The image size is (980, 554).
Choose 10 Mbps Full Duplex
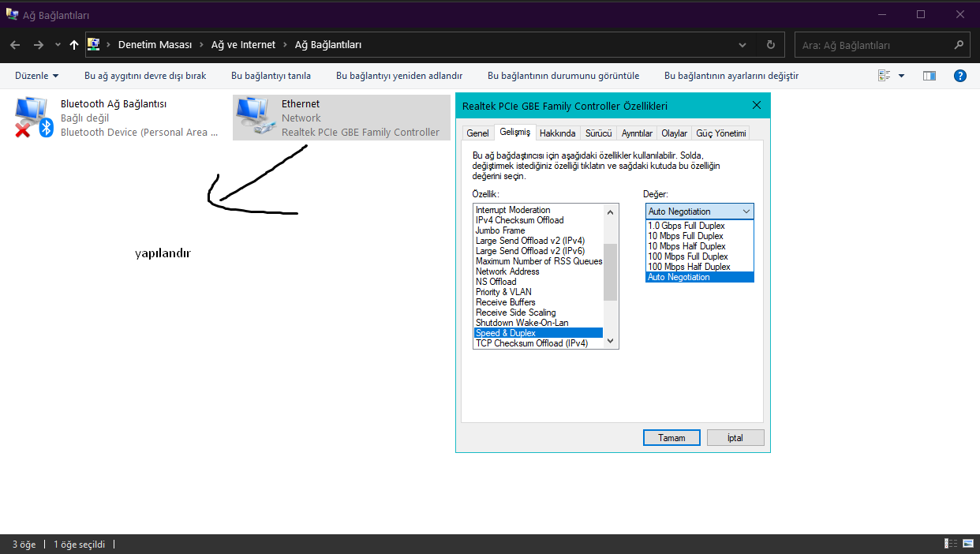tap(700, 236)
